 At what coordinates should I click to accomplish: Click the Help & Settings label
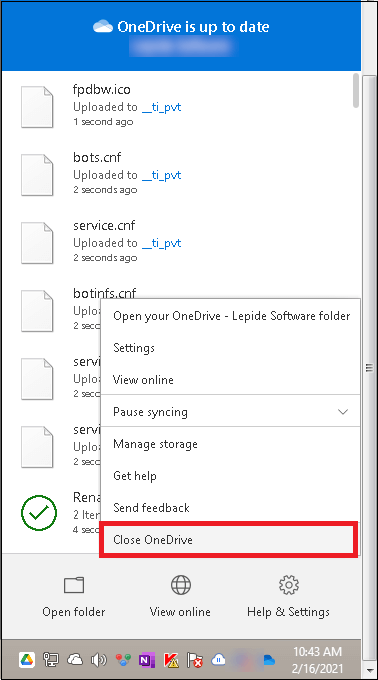pos(288,612)
